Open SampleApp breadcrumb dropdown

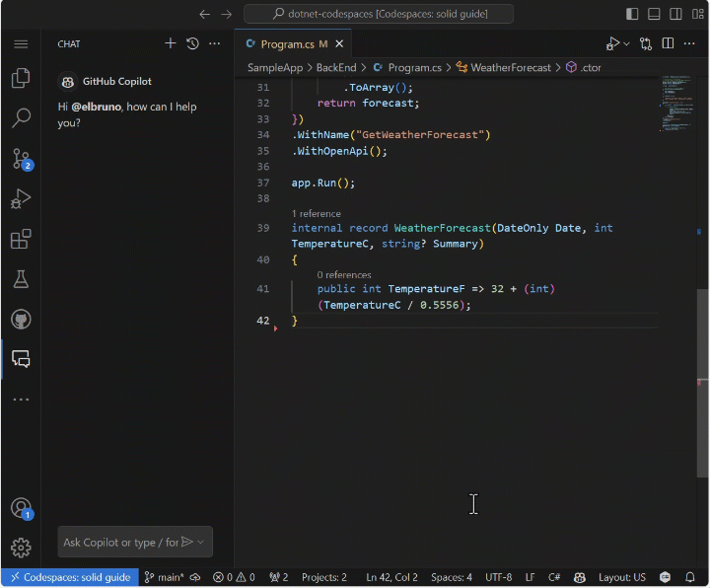tap(275, 67)
